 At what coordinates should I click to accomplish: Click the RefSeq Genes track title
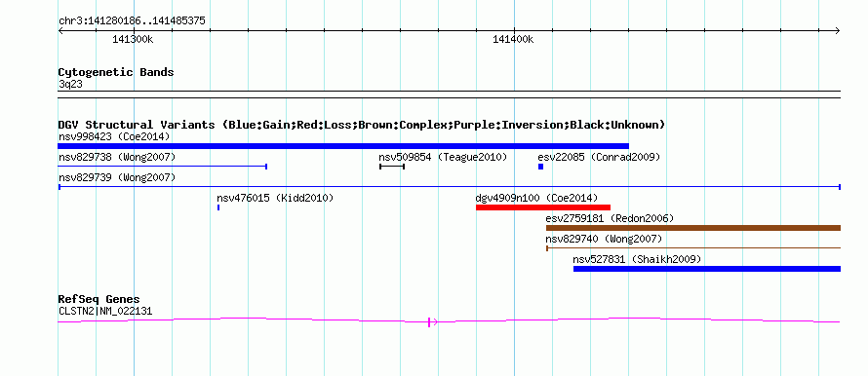[99, 299]
